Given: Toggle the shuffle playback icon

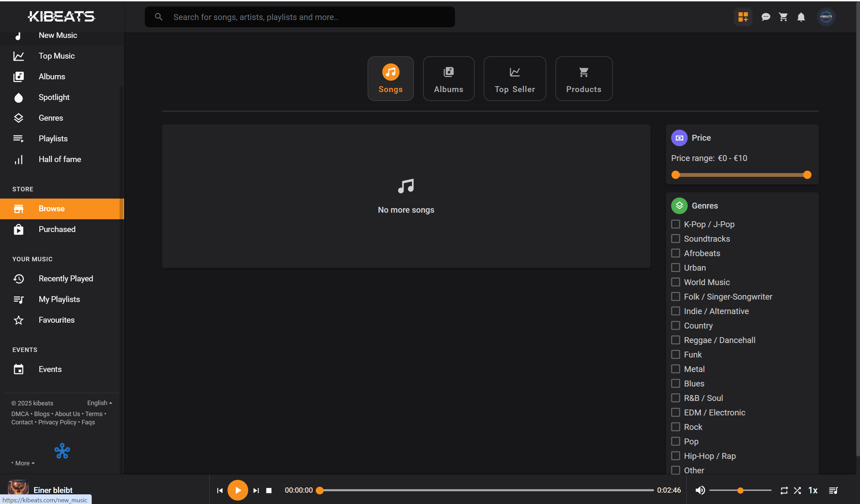Looking at the screenshot, I should 797,490.
